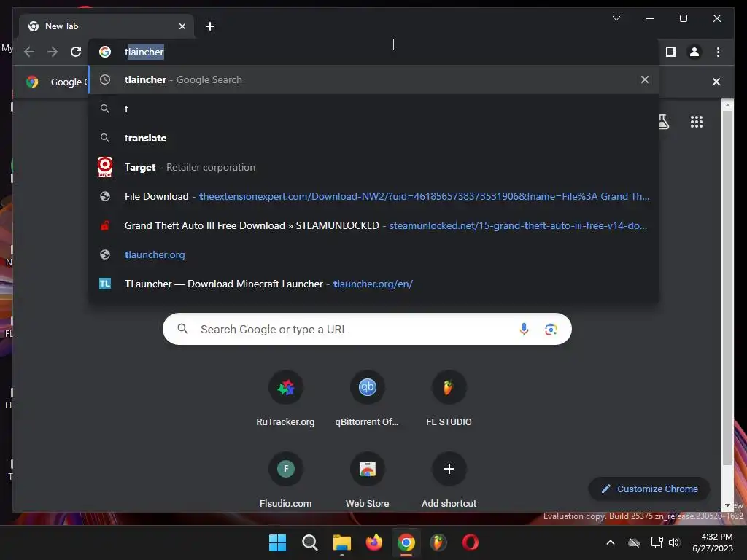The width and height of the screenshot is (747, 560).
Task: Open the Google apps grid
Action: (x=697, y=122)
